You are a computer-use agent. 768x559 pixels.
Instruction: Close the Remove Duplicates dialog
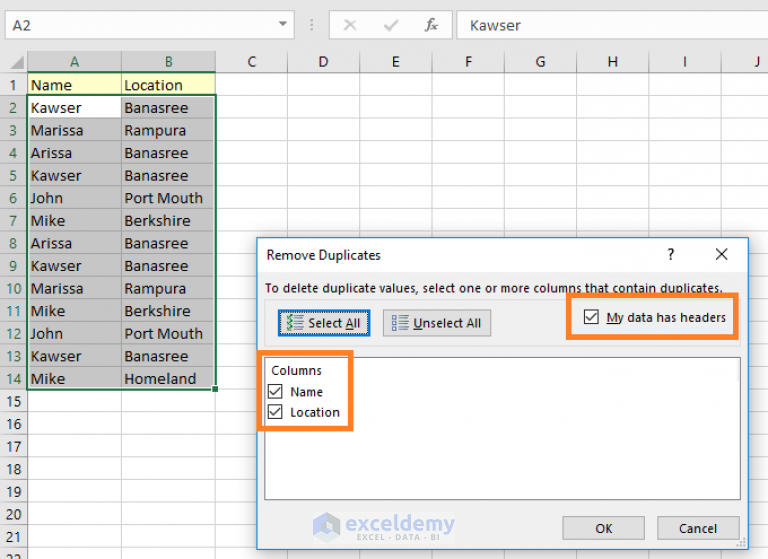click(721, 254)
